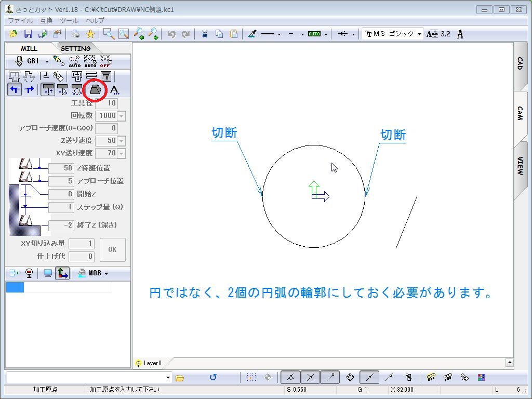
Task: Switch to the SETTING tab
Action: click(x=75, y=48)
